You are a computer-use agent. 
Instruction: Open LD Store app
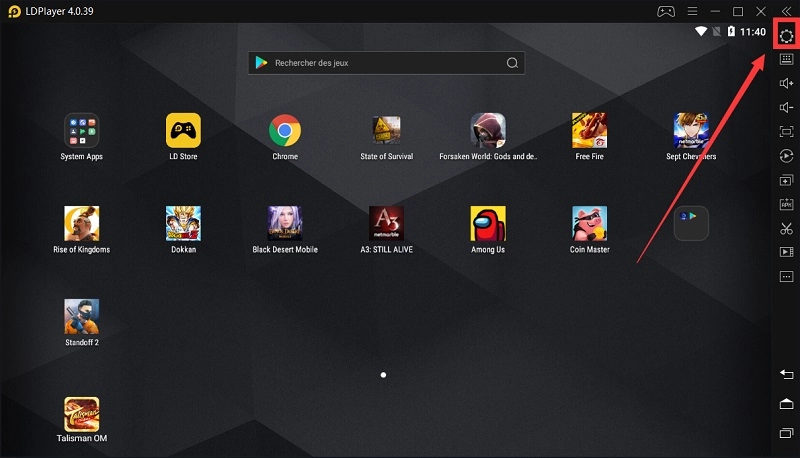click(x=183, y=130)
